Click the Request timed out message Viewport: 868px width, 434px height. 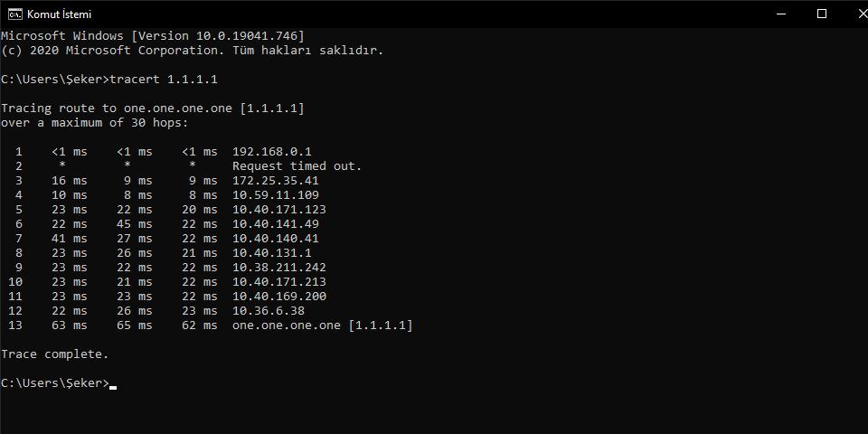click(297, 166)
